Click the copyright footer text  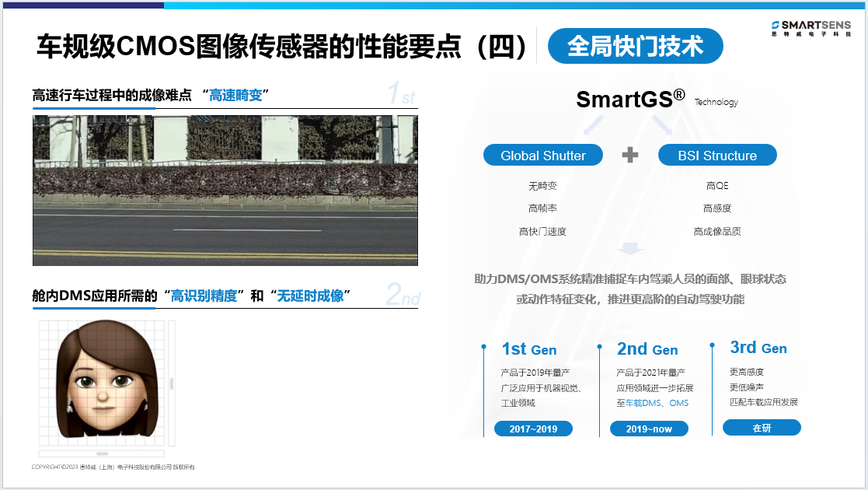click(113, 467)
